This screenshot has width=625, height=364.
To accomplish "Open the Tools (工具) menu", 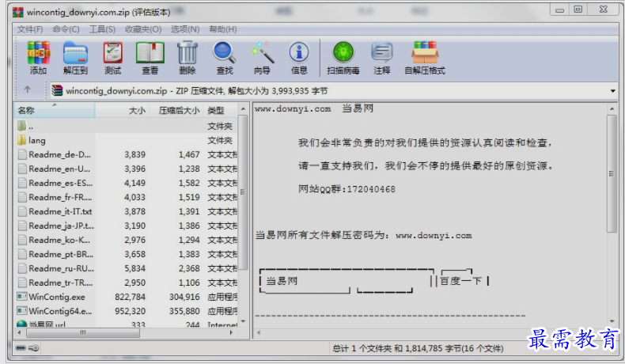I will [x=102, y=29].
